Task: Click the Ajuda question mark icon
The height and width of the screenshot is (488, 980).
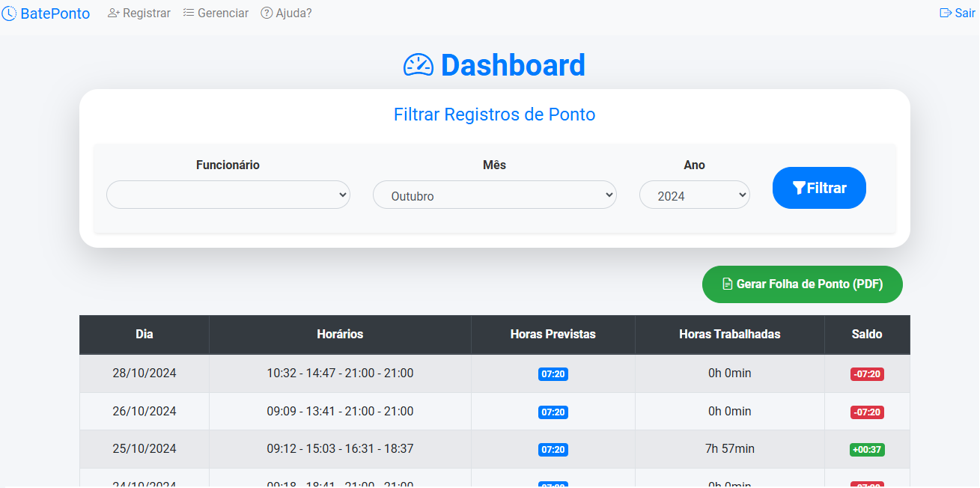Action: [267, 13]
